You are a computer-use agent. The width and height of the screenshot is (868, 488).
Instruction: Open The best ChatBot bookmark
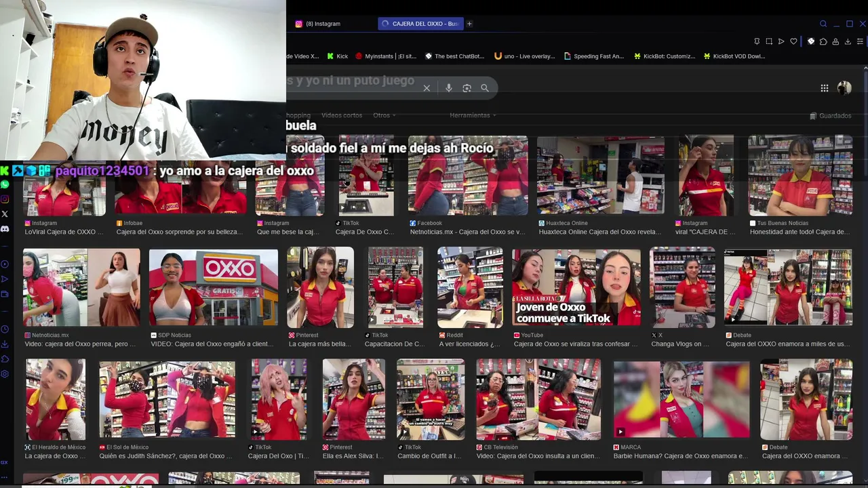[454, 56]
